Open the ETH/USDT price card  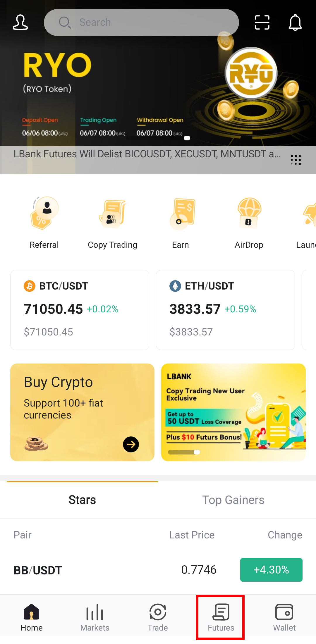coord(225,310)
